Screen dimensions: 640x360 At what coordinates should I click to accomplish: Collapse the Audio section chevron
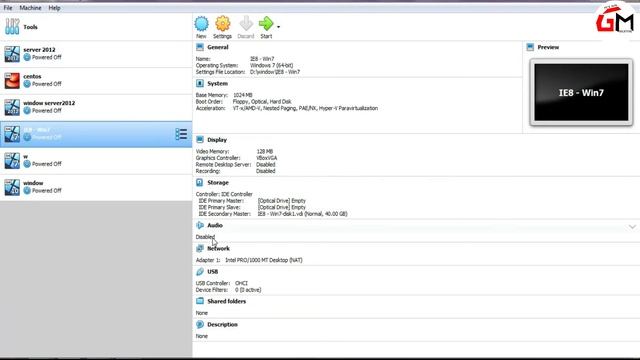point(632,227)
